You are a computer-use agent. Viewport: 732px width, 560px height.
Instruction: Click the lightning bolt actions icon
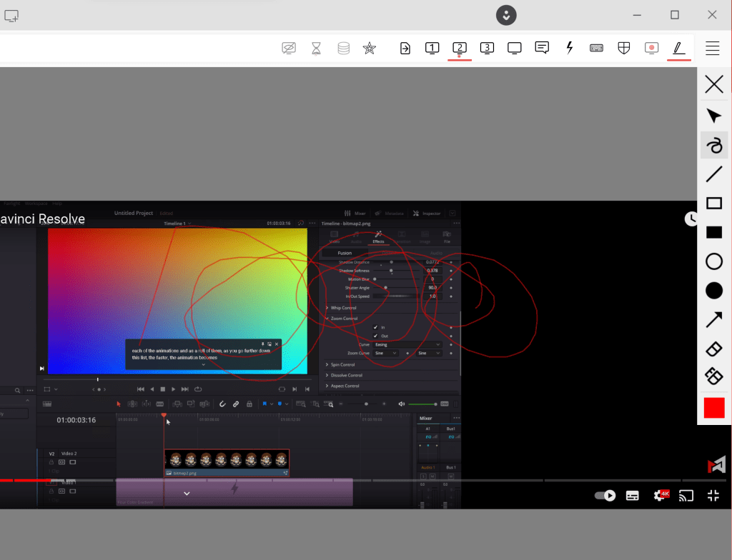pos(570,48)
